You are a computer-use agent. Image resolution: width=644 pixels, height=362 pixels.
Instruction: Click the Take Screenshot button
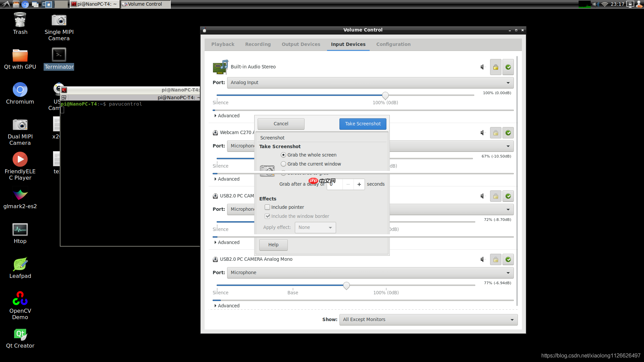[363, 124]
